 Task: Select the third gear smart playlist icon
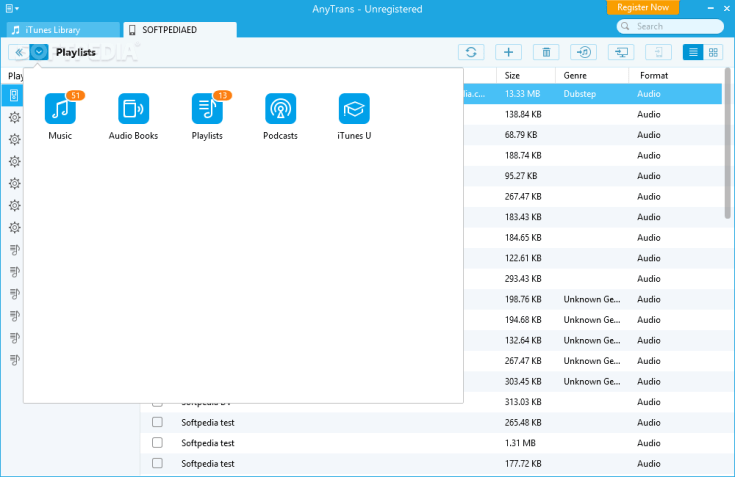coord(15,161)
